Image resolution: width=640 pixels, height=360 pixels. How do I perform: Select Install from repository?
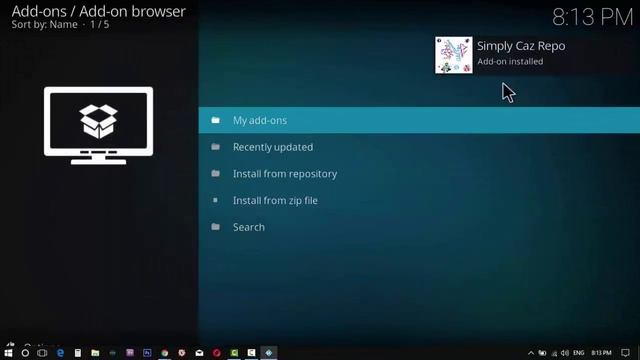point(419,174)
